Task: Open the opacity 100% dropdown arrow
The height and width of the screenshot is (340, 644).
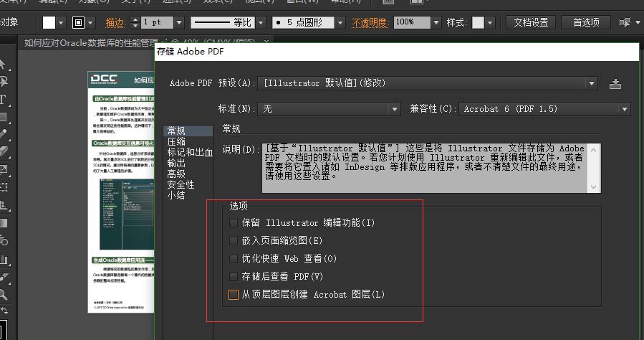Action: click(436, 23)
